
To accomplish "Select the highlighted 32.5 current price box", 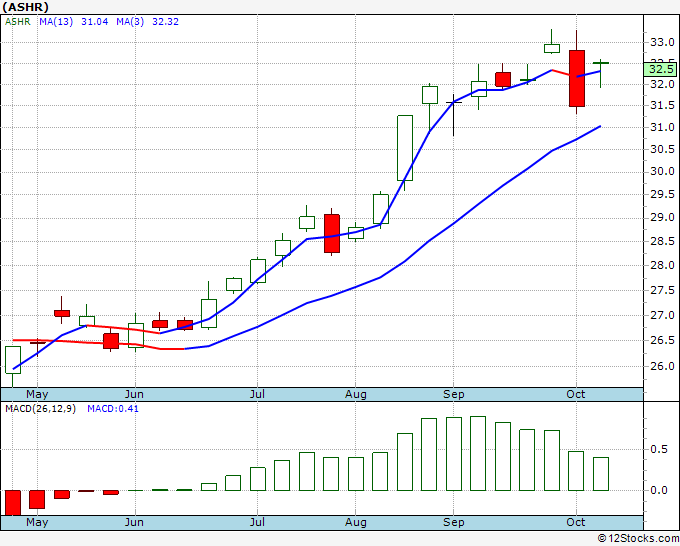I will (x=660, y=69).
